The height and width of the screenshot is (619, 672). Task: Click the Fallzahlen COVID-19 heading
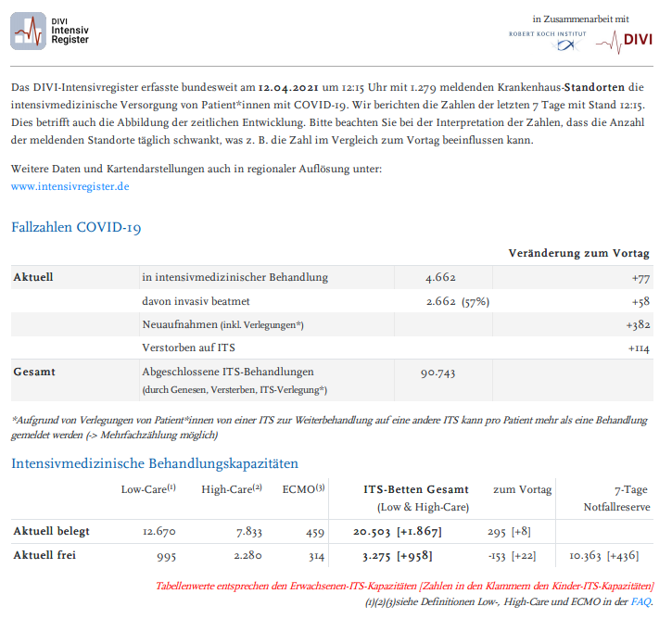click(76, 227)
